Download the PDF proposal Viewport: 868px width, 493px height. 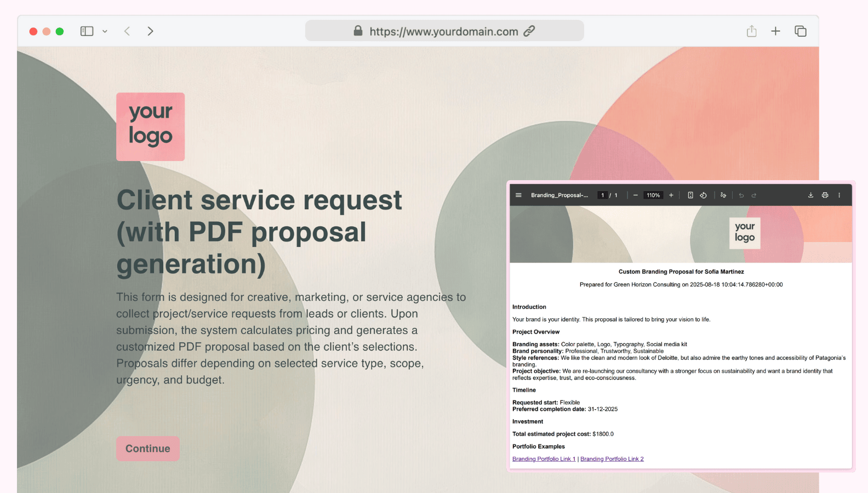coord(810,195)
